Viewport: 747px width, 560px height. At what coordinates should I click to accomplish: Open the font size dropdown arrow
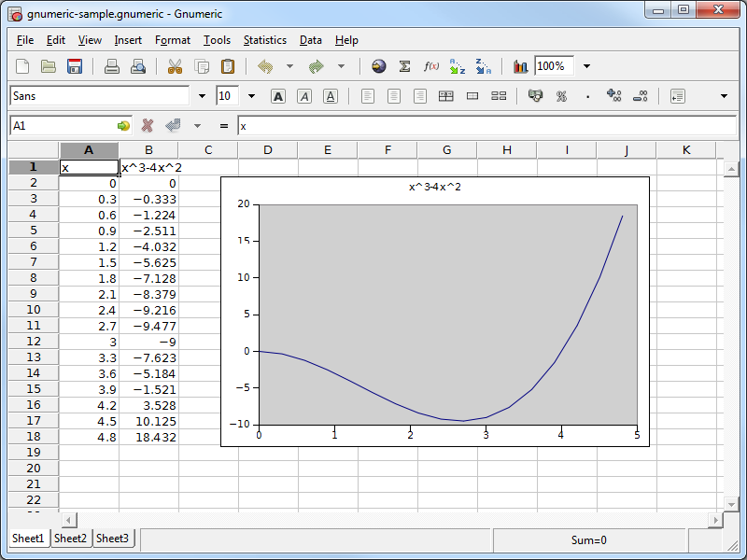251,96
